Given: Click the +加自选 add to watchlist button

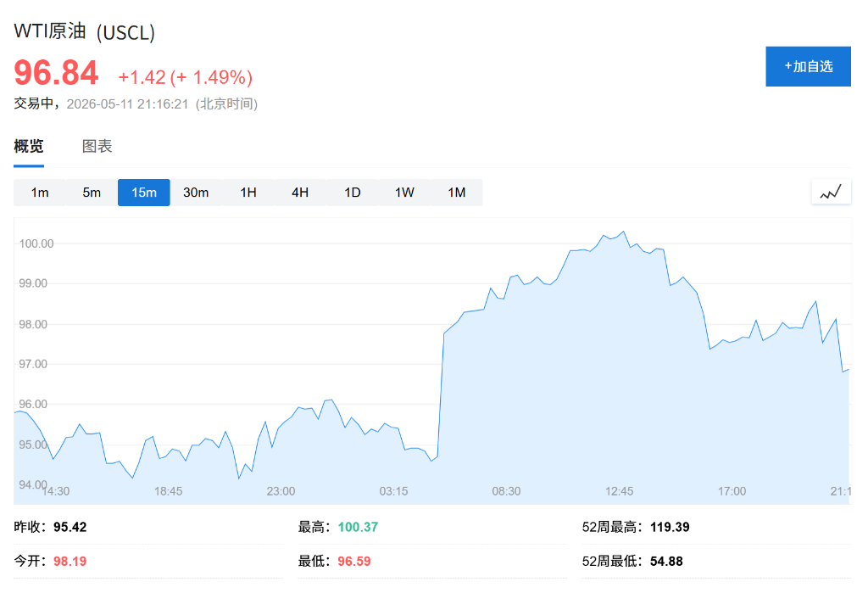Looking at the screenshot, I should pyautogui.click(x=808, y=66).
